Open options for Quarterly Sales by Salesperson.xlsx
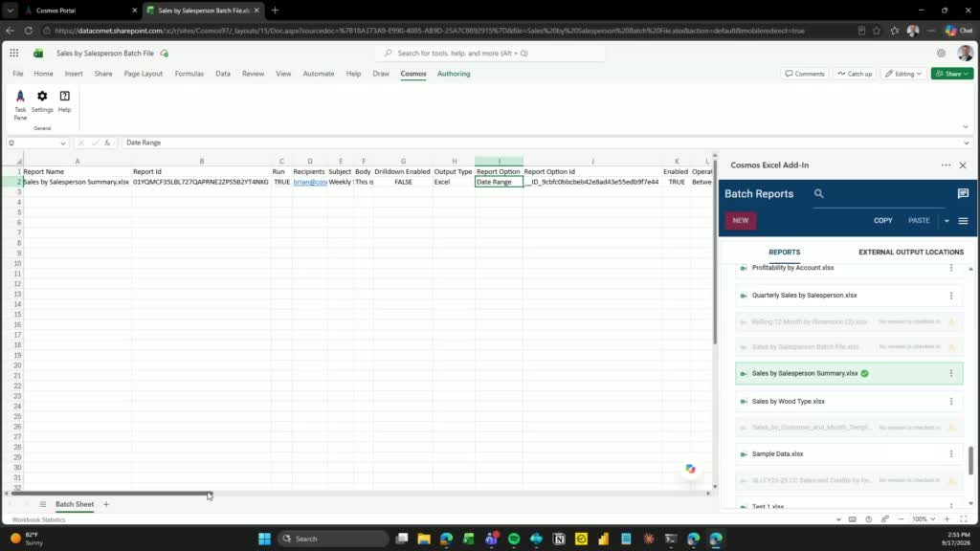The width and height of the screenshot is (980, 551). [x=951, y=296]
